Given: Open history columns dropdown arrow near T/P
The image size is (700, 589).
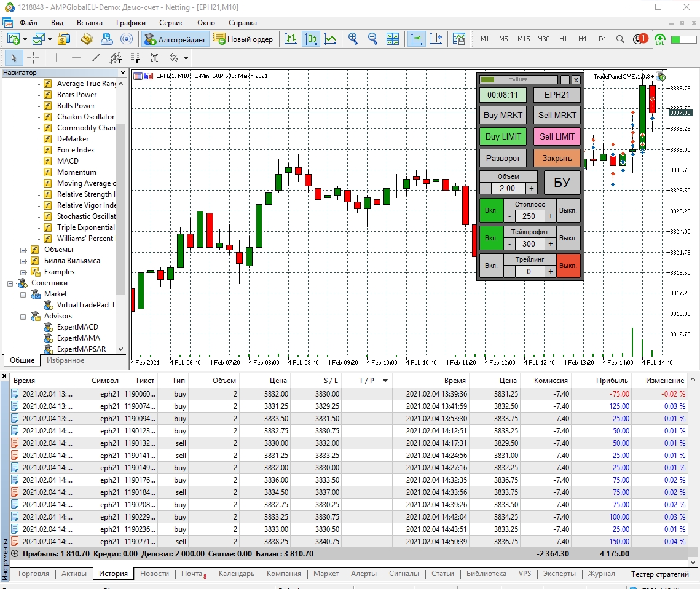Looking at the screenshot, I should 385,381.
